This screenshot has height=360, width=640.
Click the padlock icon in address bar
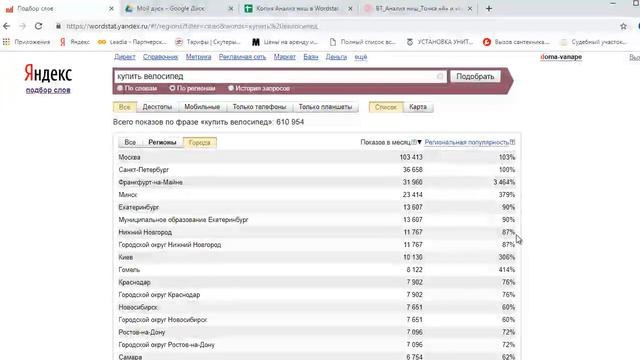(58, 26)
